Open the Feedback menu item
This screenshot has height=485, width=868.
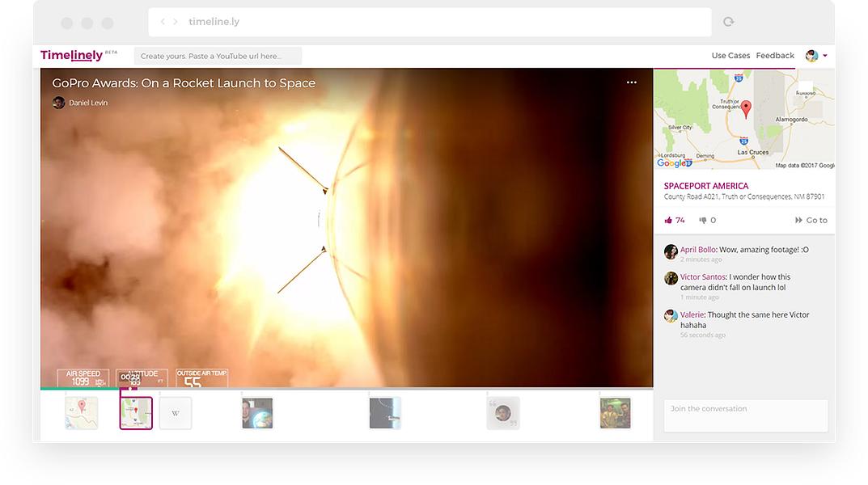click(775, 56)
